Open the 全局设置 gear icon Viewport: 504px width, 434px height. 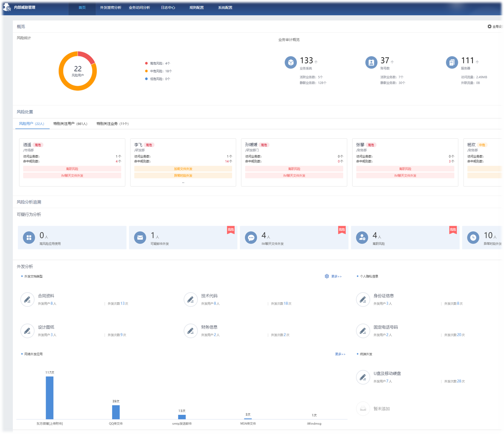tap(489, 26)
